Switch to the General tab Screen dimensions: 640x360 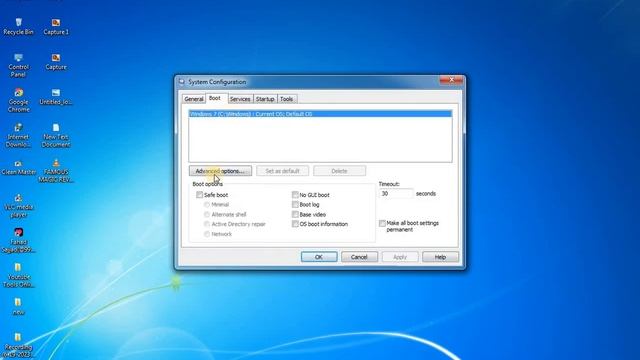click(193, 99)
